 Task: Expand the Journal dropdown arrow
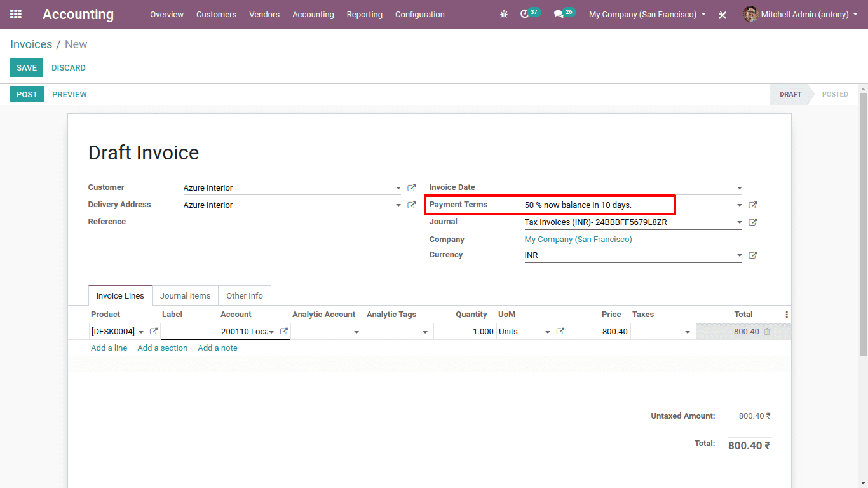739,222
